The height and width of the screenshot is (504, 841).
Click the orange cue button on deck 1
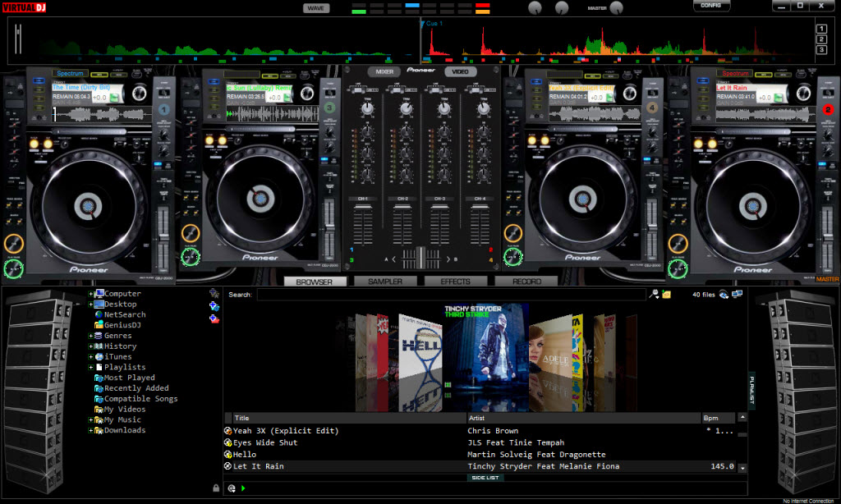click(x=14, y=244)
